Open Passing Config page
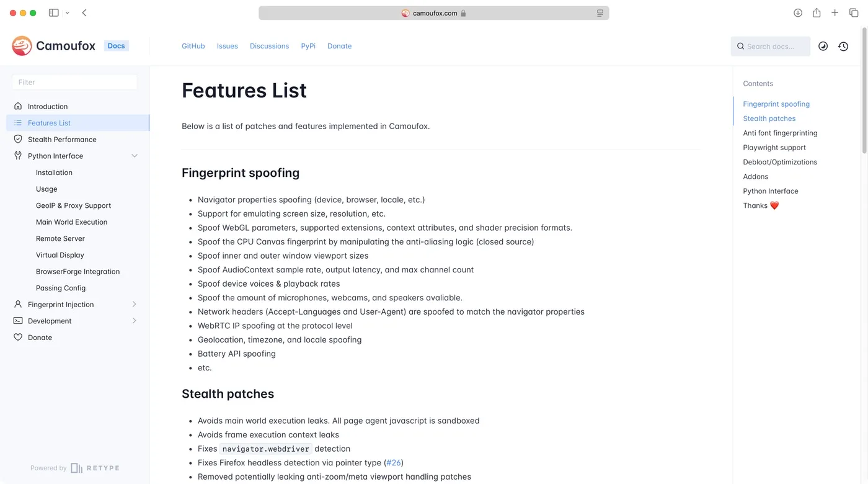Viewport: 868px width, 484px height. pos(61,288)
